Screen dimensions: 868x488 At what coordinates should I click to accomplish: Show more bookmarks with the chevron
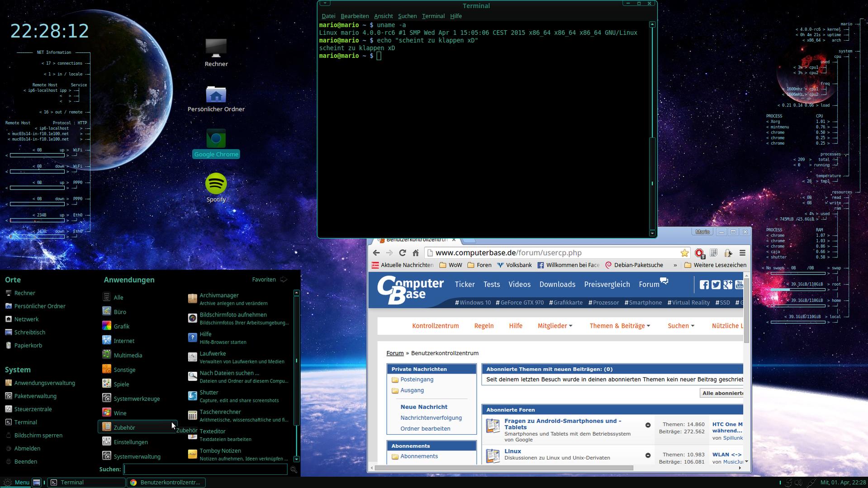tap(675, 265)
